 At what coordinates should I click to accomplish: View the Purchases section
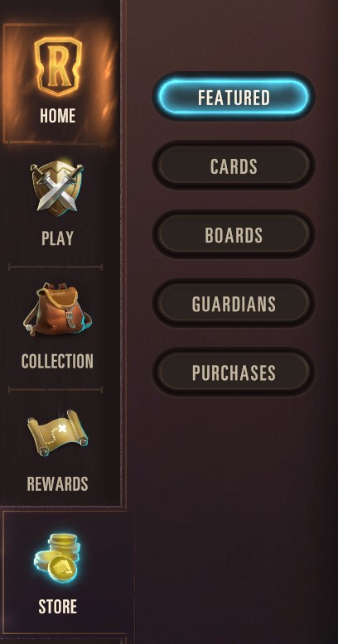pyautogui.click(x=234, y=372)
